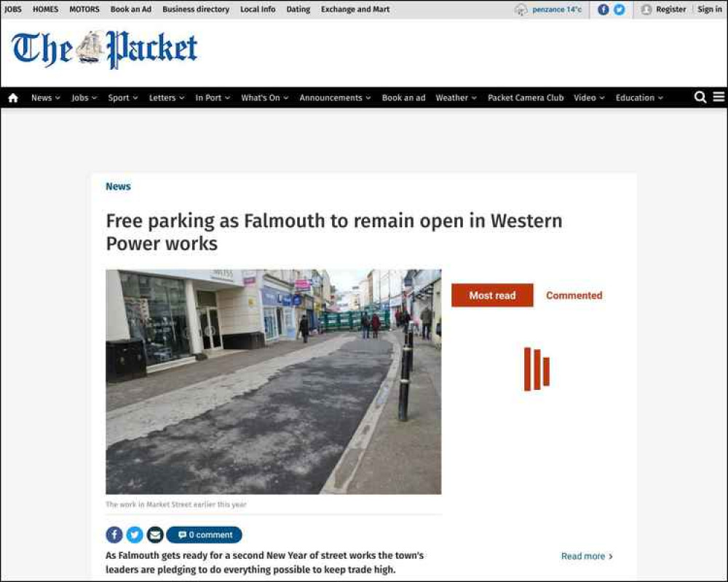Expand the Announcements dropdown menu
Screen dimensions: 728x582
click(335, 98)
